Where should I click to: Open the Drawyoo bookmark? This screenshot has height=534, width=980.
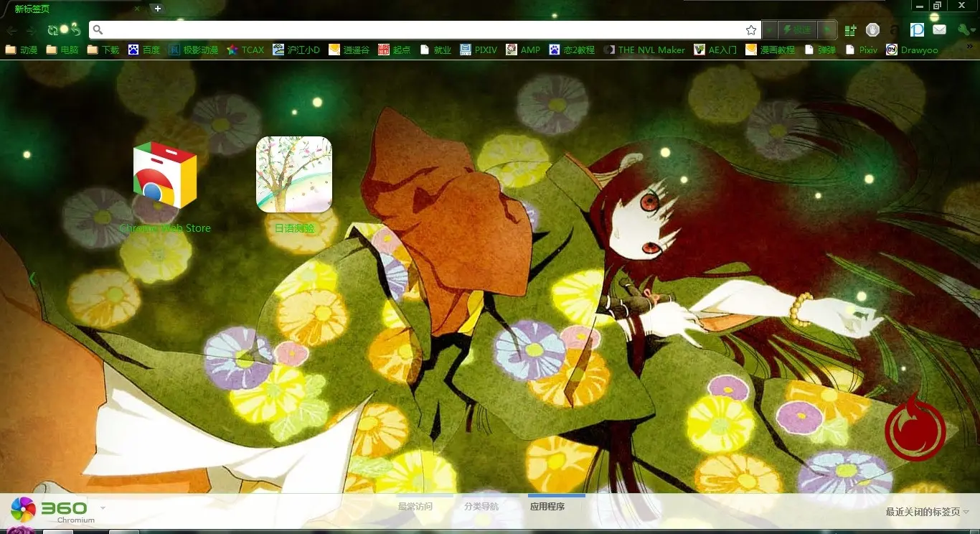click(912, 50)
